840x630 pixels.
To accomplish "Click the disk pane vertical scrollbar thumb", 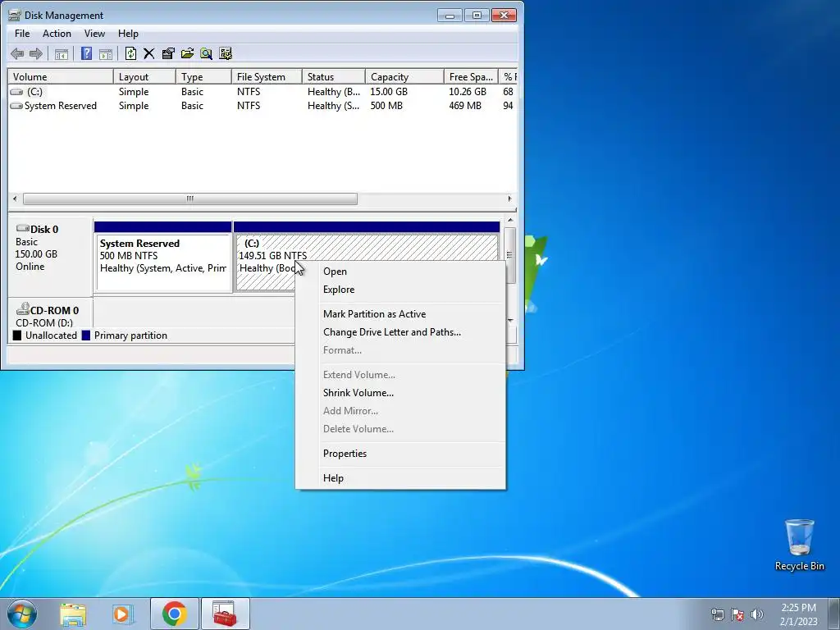I will pos(510,255).
